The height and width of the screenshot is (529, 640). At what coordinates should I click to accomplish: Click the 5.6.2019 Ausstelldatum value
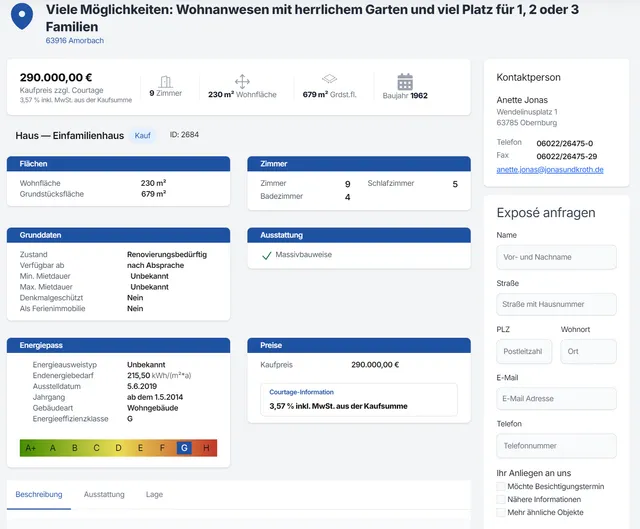pyautogui.click(x=142, y=386)
